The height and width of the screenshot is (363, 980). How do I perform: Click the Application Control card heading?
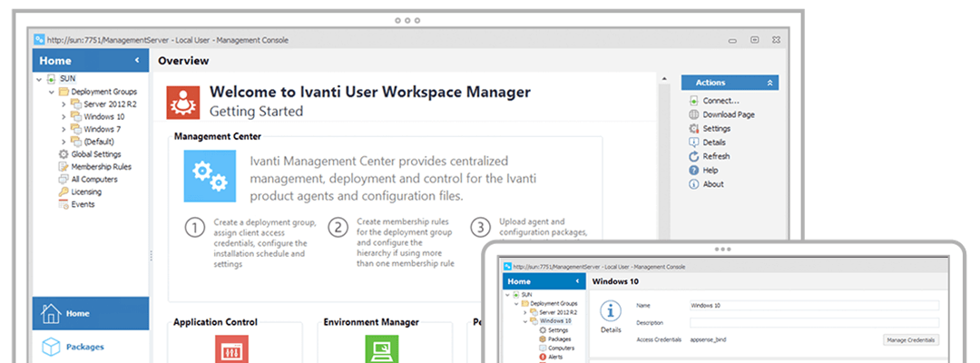click(216, 322)
